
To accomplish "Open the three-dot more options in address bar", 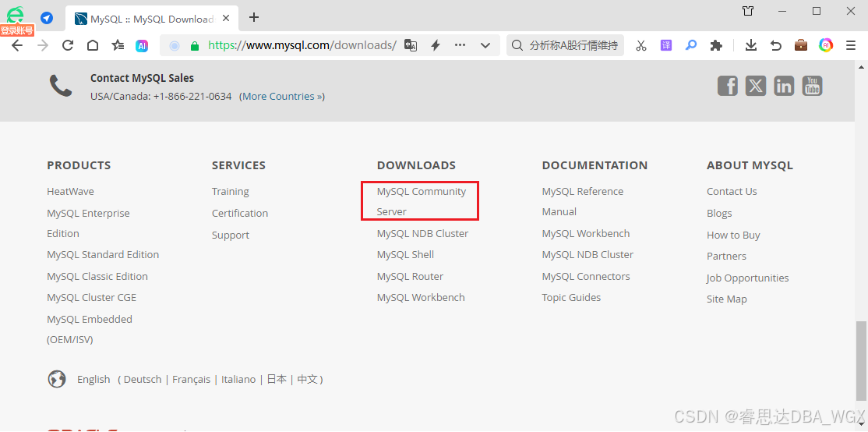I will [x=460, y=45].
